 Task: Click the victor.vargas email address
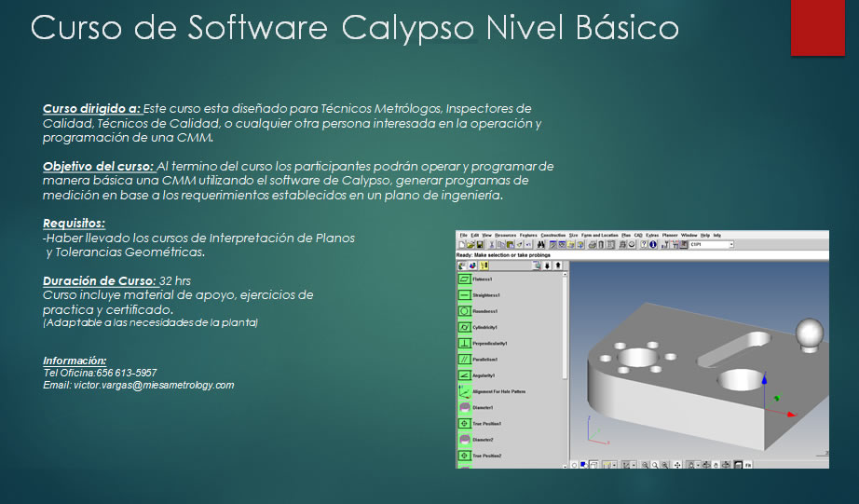click(x=154, y=385)
